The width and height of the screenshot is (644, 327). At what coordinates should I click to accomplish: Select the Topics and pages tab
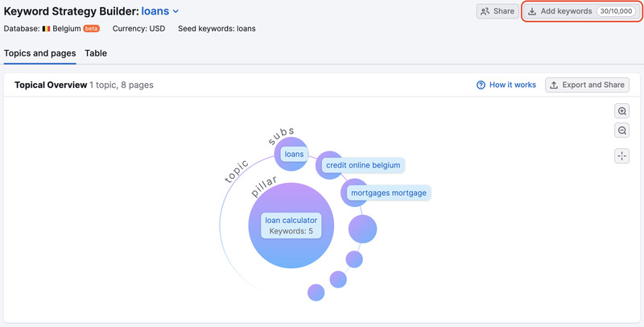[x=39, y=53]
